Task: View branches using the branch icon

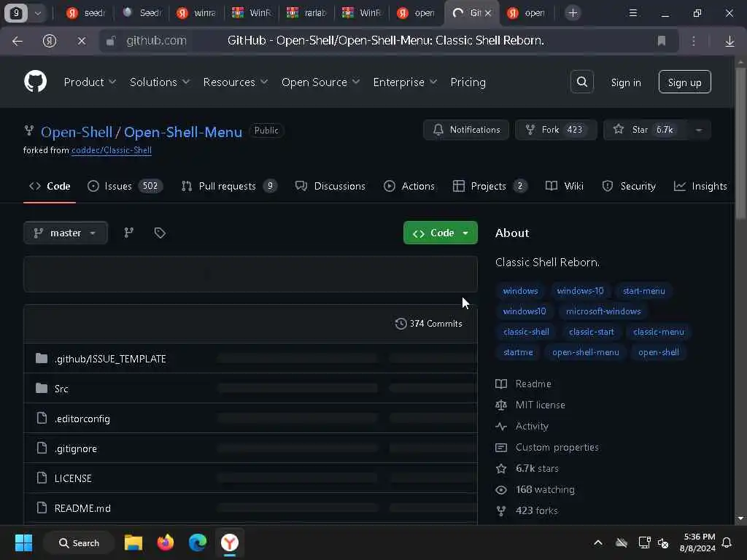Action: tap(128, 233)
